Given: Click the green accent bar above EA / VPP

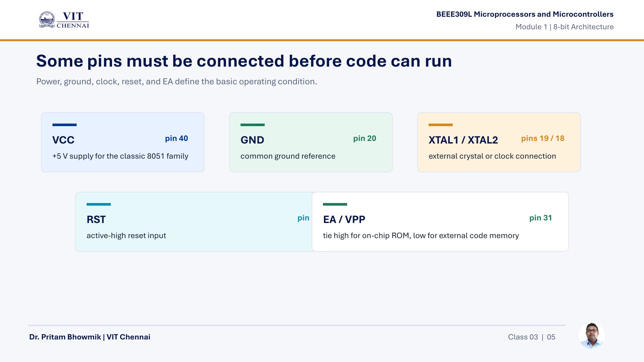Looking at the screenshot, I should click(x=335, y=204).
